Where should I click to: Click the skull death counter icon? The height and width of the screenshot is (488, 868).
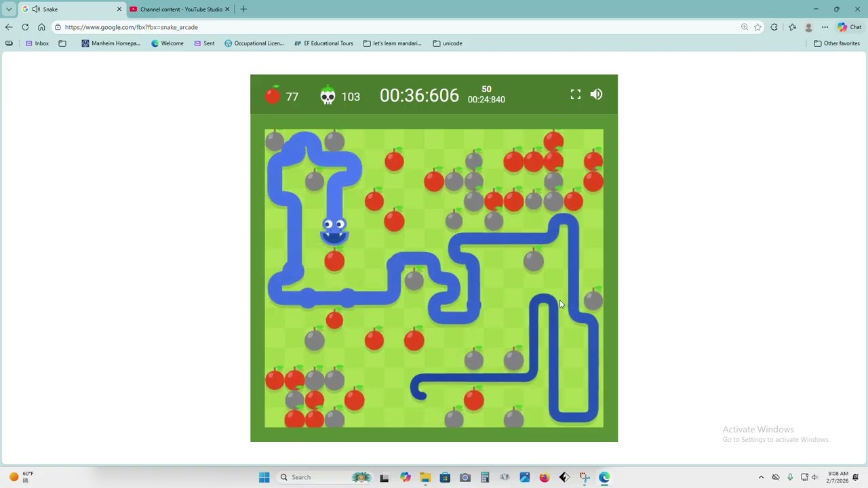(328, 95)
